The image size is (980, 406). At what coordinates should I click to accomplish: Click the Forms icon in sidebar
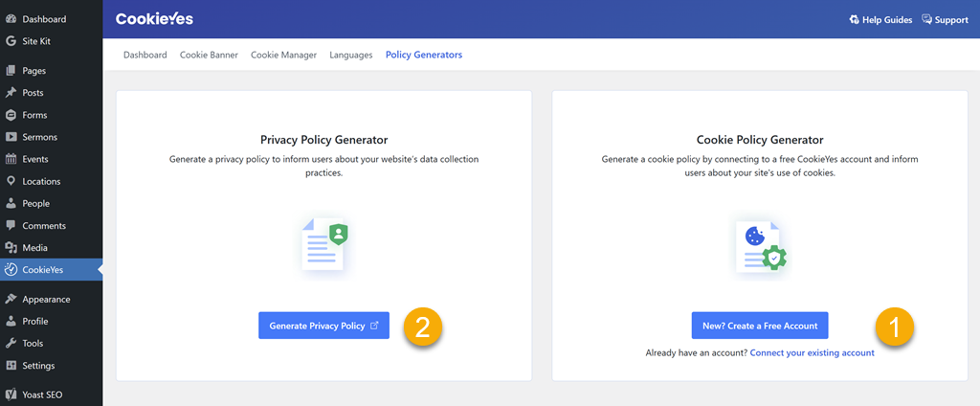pyautogui.click(x=11, y=115)
